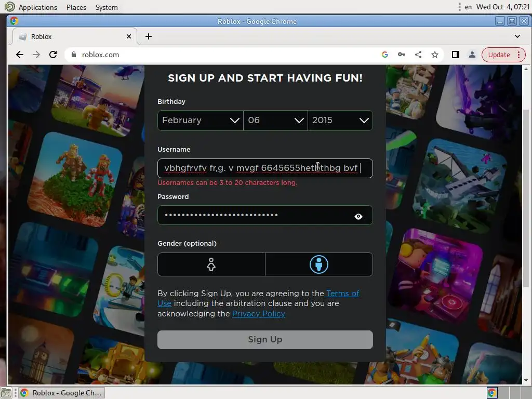Click the desktop menu logo icon
This screenshot has width=532, height=399.
point(9,6)
